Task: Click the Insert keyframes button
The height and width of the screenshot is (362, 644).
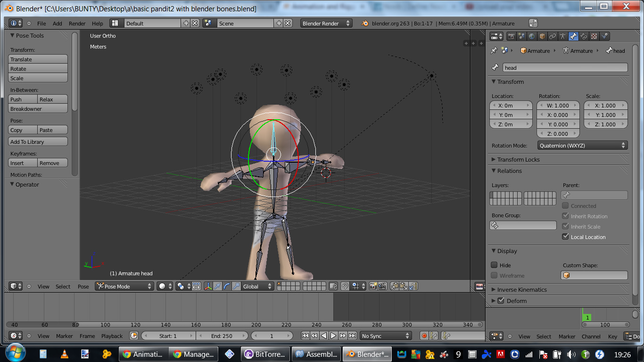Action: pos(23,163)
